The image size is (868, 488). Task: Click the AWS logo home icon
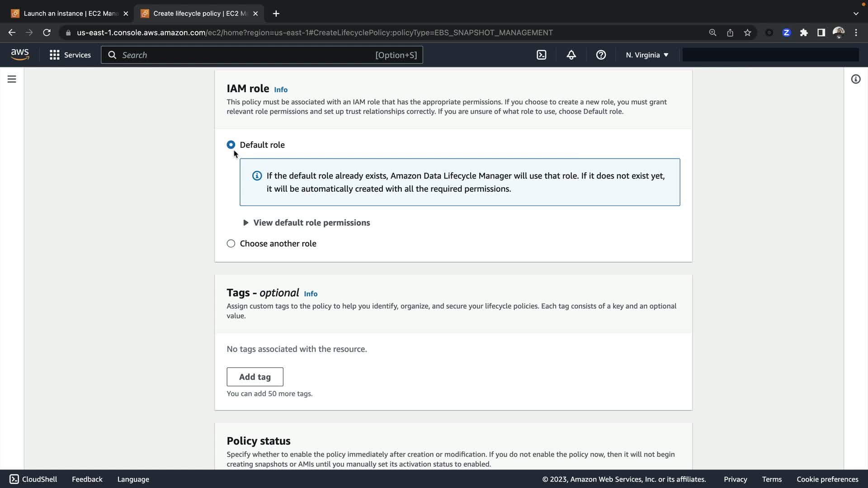pos(20,55)
